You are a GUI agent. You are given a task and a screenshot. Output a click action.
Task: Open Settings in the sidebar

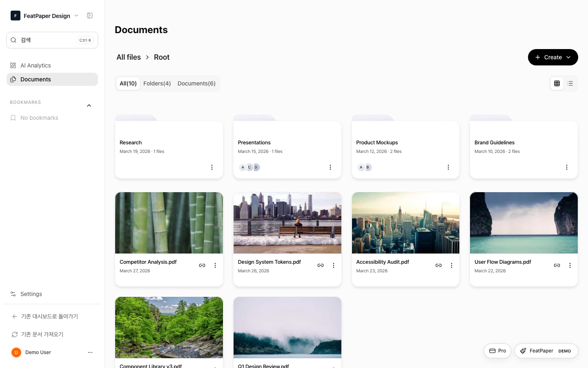point(52,294)
